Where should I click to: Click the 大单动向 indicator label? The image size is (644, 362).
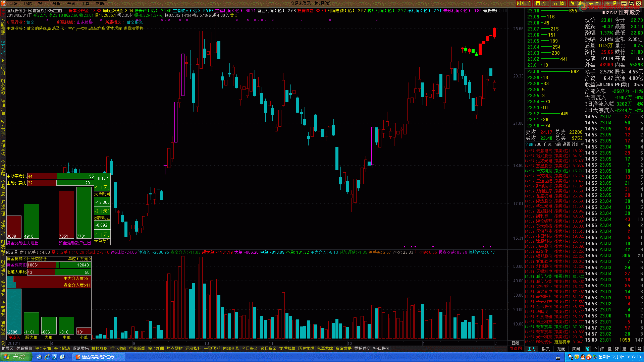(x=102, y=194)
